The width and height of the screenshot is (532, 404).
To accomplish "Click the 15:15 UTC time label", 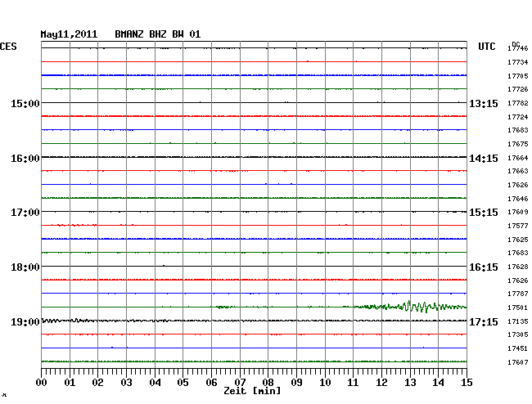I will point(484,213).
